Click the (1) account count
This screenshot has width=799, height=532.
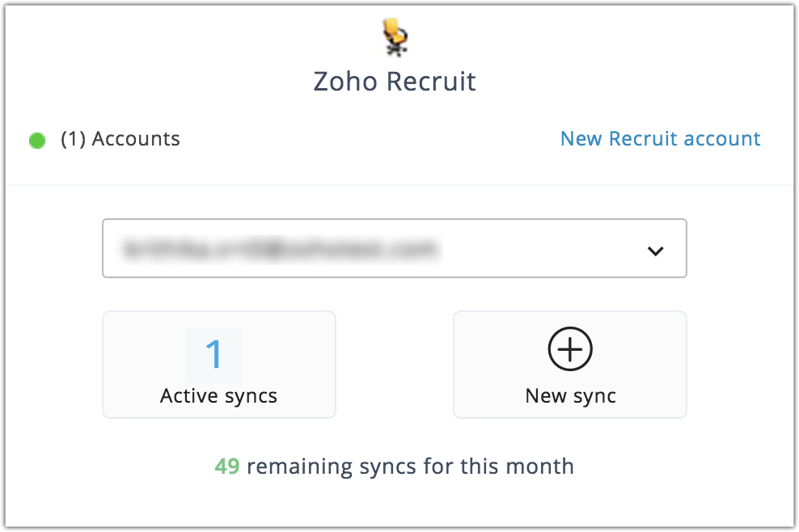[x=74, y=139]
